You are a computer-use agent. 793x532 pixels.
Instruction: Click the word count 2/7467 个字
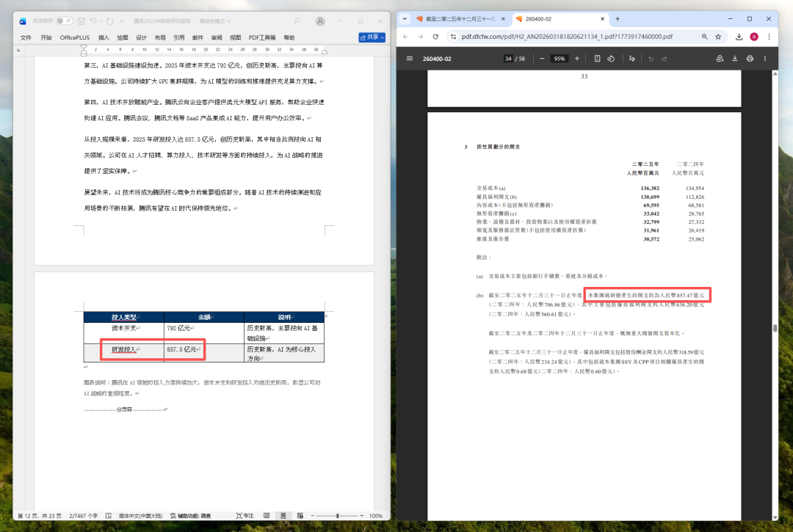click(x=84, y=516)
